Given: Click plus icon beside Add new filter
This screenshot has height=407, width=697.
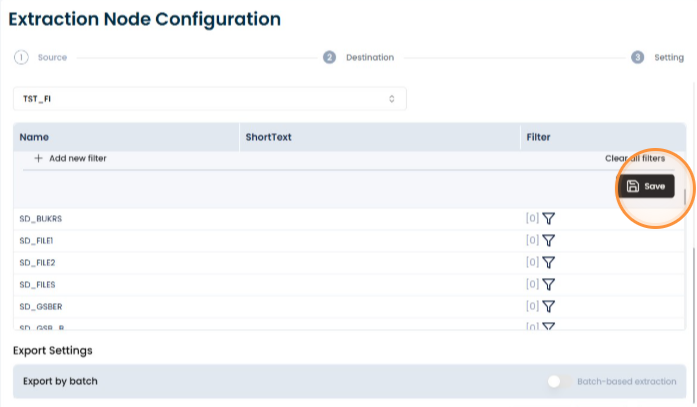Looking at the screenshot, I should point(39,158).
